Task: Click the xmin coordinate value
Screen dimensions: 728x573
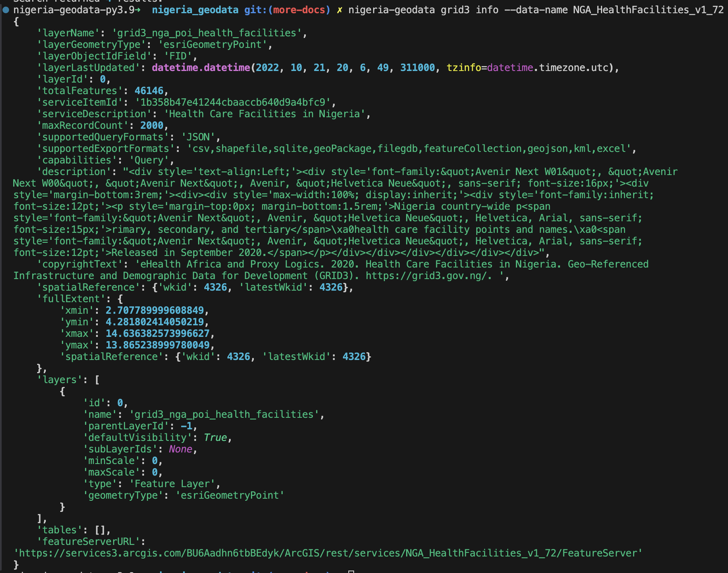Action: point(154,310)
